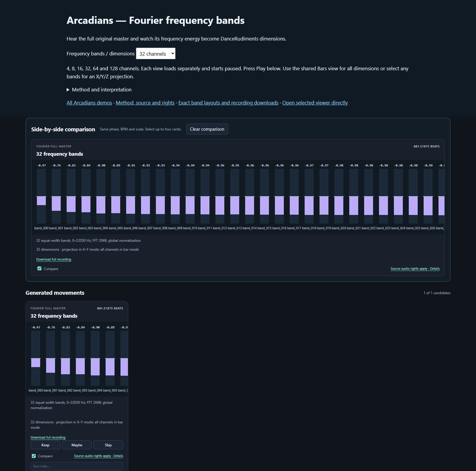Open Source audio rights Details in comparison panel
Viewport: 476px width, 471px height.
click(415, 269)
